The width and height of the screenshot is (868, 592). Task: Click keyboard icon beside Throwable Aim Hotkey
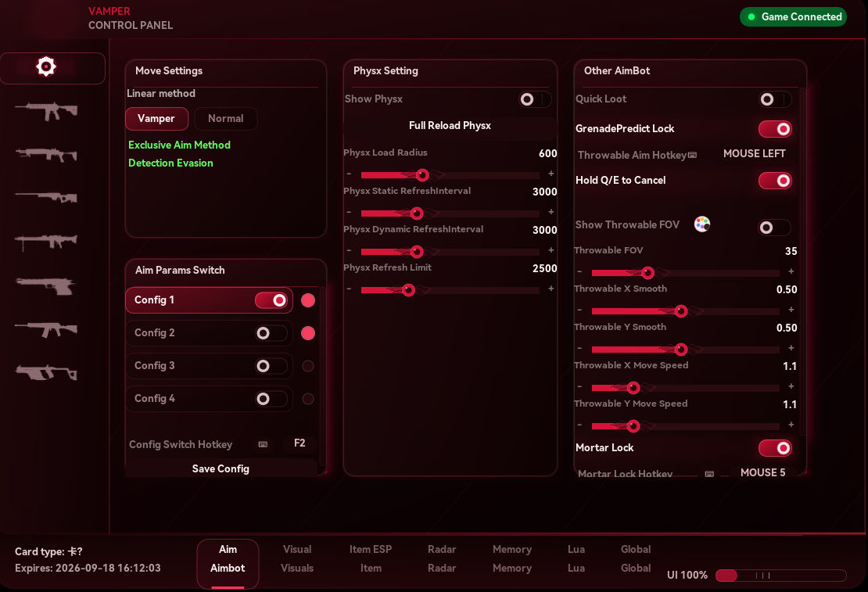[693, 155]
